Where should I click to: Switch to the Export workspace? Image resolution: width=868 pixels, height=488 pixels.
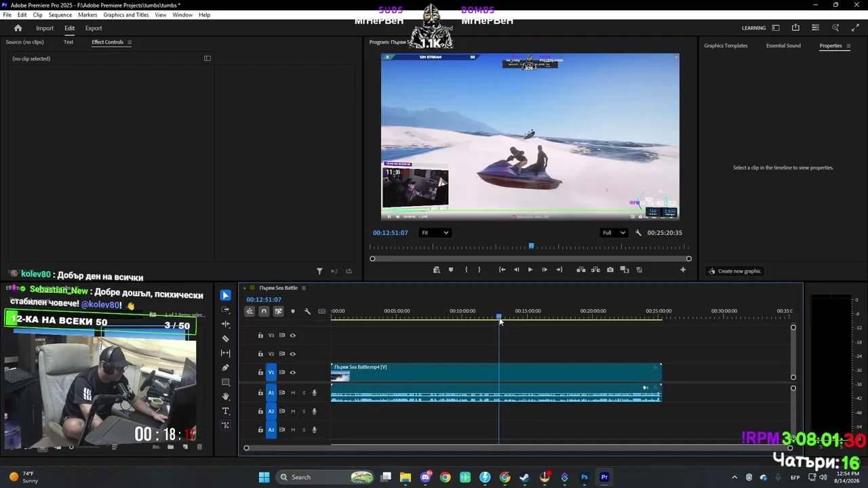[94, 28]
